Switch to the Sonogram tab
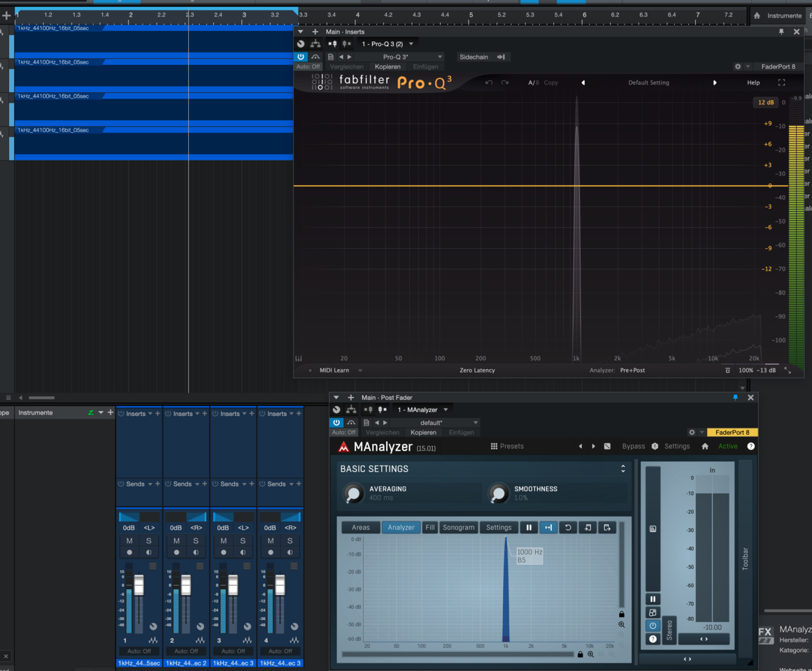 (x=458, y=528)
